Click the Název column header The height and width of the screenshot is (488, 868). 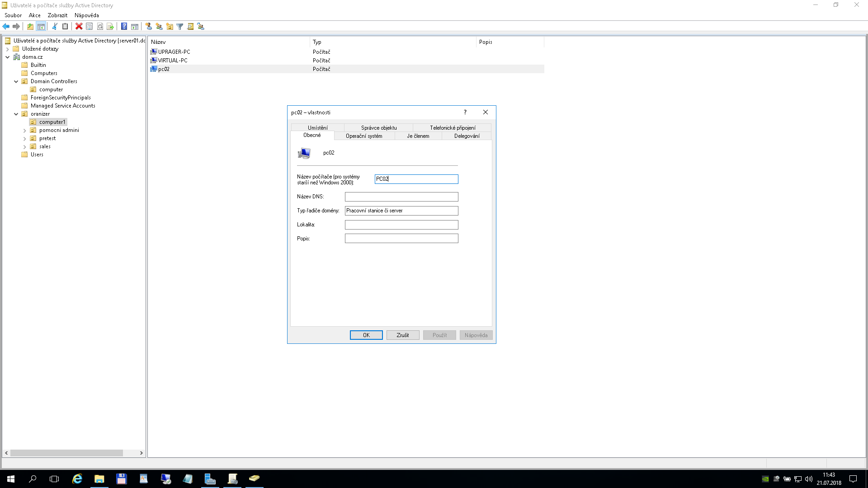pyautogui.click(x=229, y=42)
